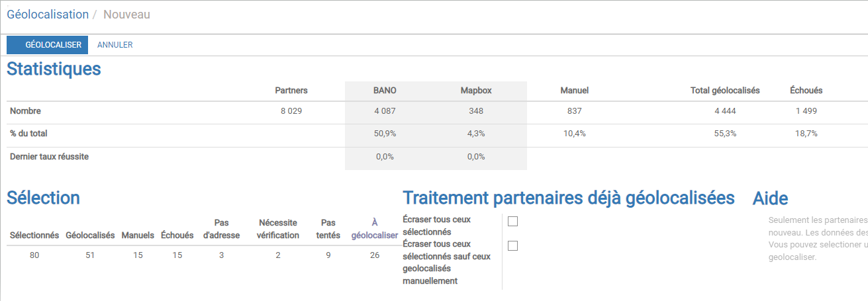Click the Statistiques section heading
The height and width of the screenshot is (301, 868).
tap(54, 69)
